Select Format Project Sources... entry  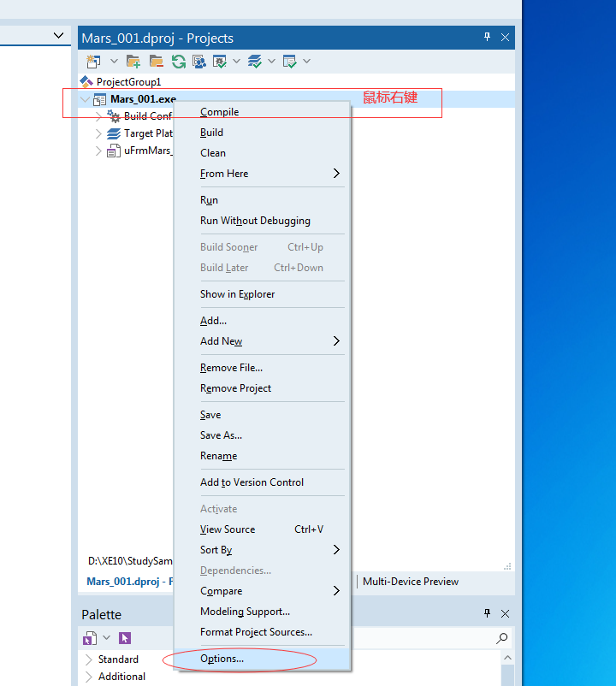point(263,632)
